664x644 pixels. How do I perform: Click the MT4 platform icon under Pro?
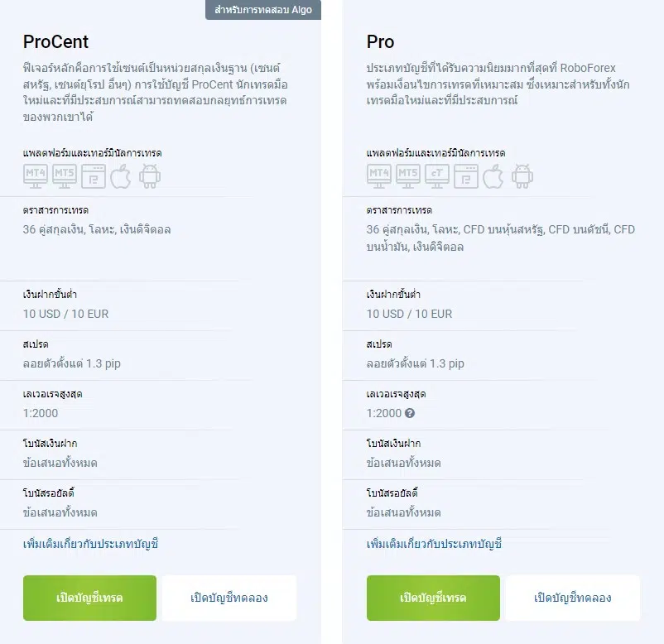[379, 176]
